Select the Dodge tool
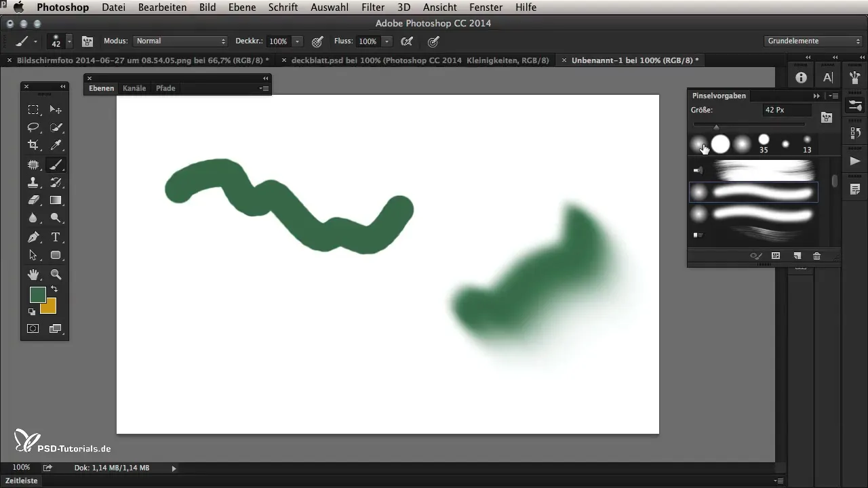 tap(56, 218)
